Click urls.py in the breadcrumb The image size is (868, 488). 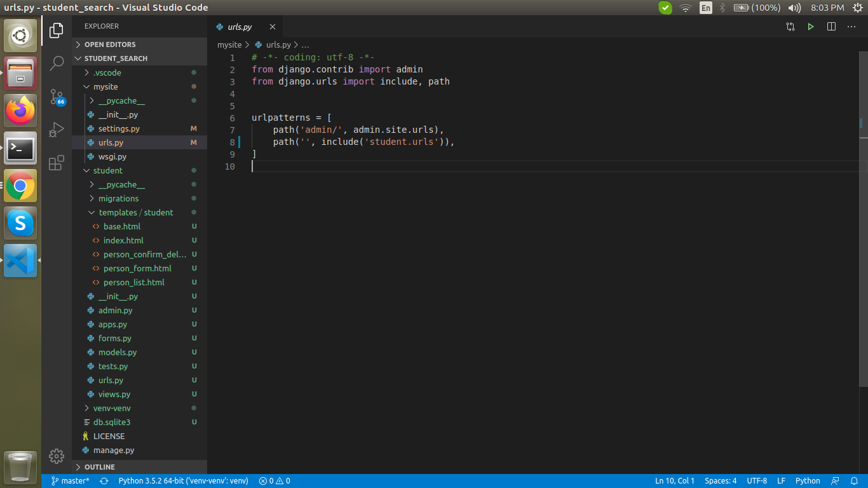(x=278, y=45)
